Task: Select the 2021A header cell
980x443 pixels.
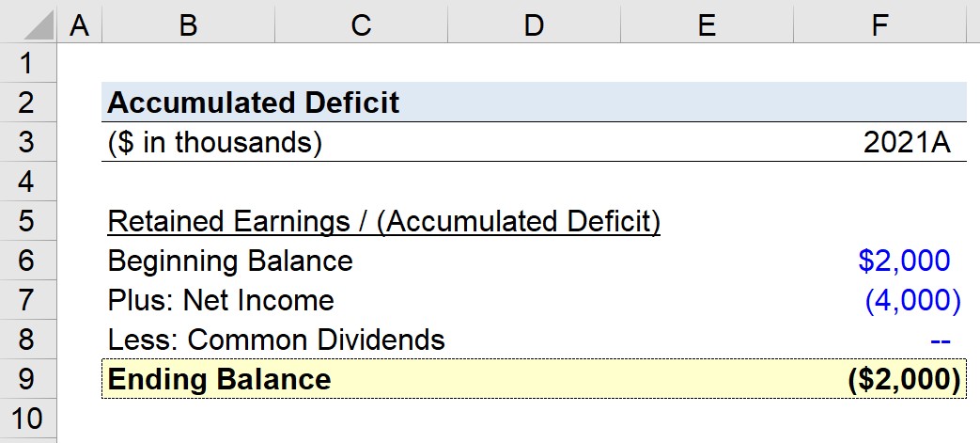Action: [907, 143]
